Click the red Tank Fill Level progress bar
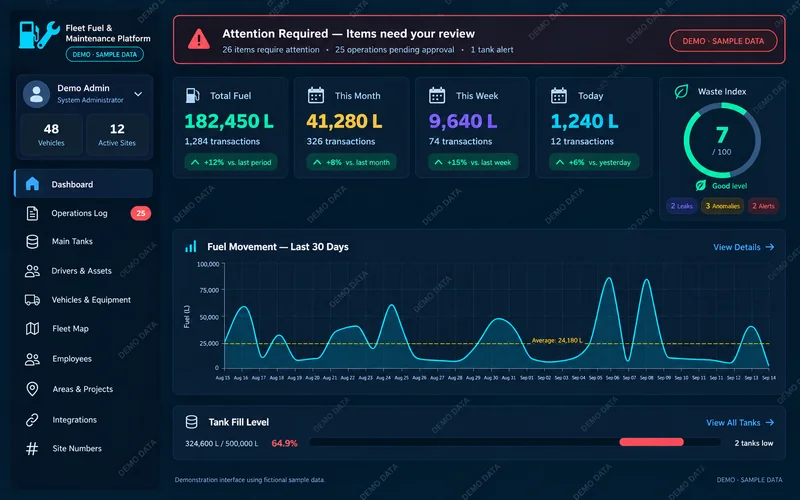 click(652, 442)
